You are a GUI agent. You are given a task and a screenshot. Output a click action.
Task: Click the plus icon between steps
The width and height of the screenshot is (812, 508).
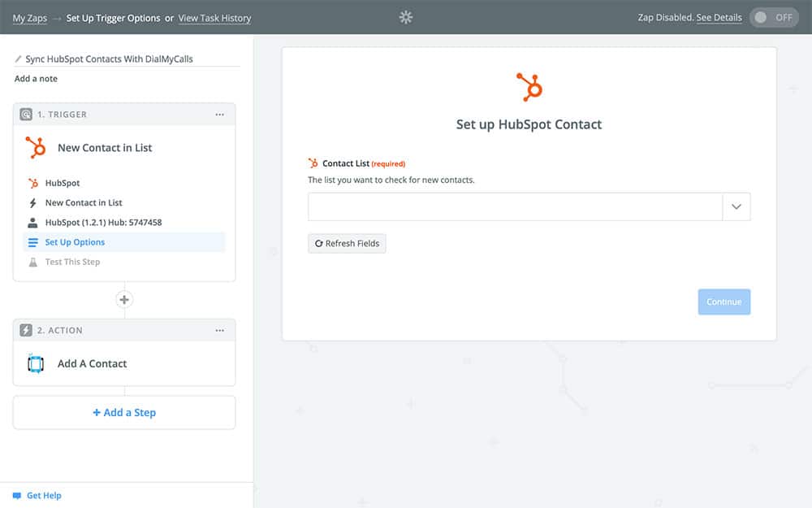124,300
